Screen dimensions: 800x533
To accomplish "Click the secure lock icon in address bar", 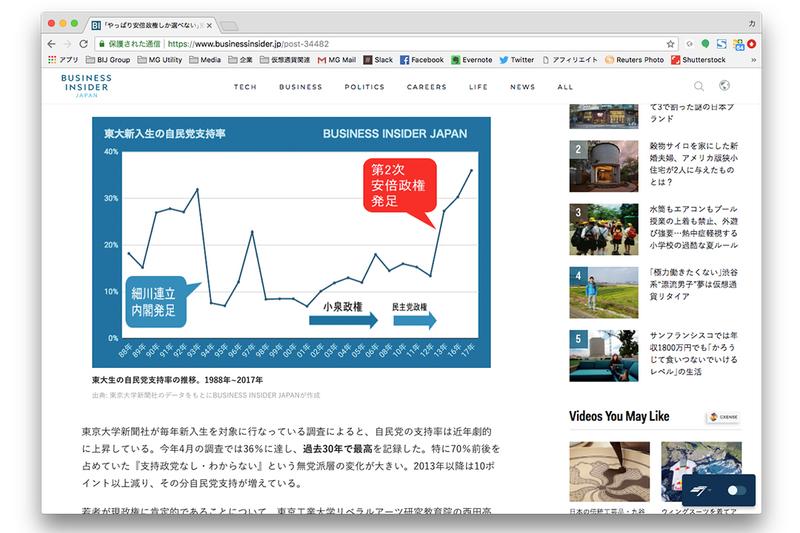I will click(102, 44).
